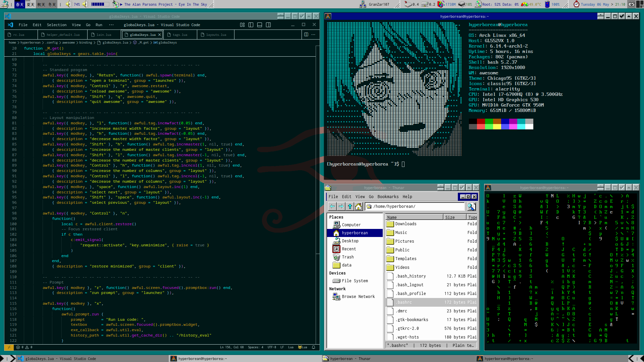Select the 秋天 workspace tag
644x362 pixels.
(41, 4)
